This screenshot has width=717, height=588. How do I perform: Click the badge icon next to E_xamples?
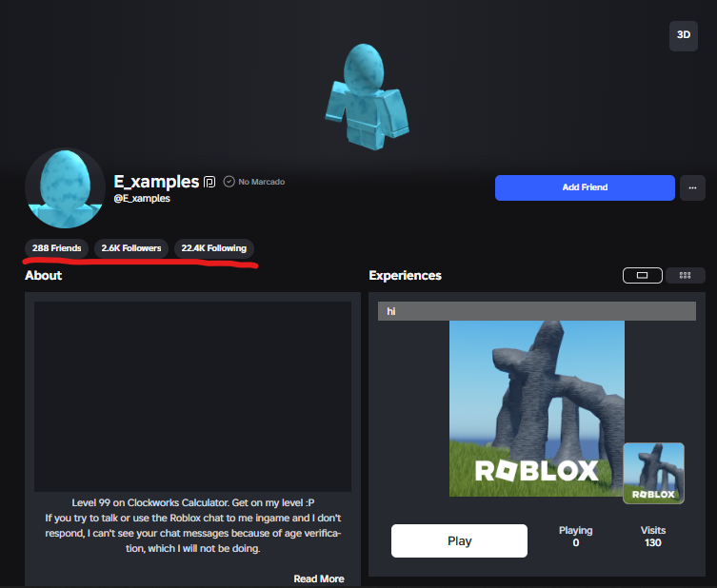coord(209,182)
